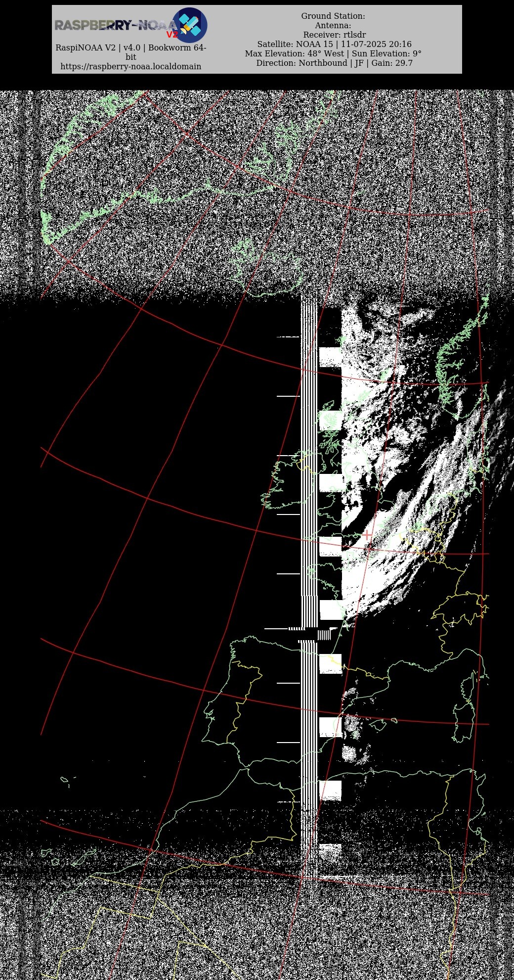Click the 'Max Elevation: 48° West' line
The image size is (514, 980).
click(333, 53)
